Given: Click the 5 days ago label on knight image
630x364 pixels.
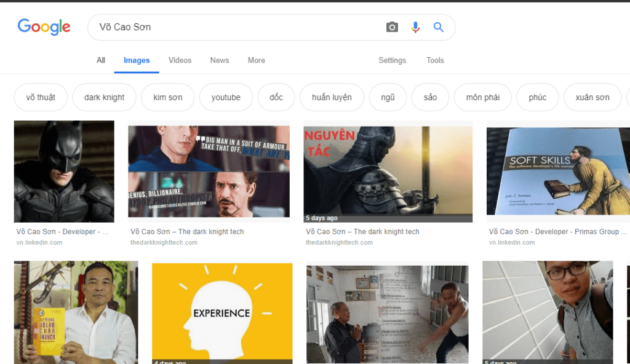Looking at the screenshot, I should click(321, 218).
